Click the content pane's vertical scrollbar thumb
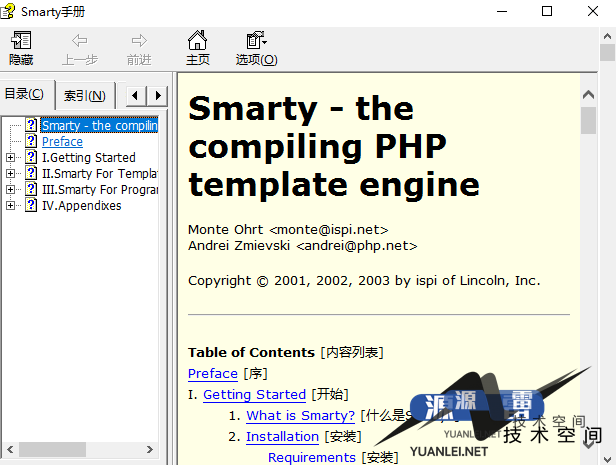616x465 pixels. point(588,120)
